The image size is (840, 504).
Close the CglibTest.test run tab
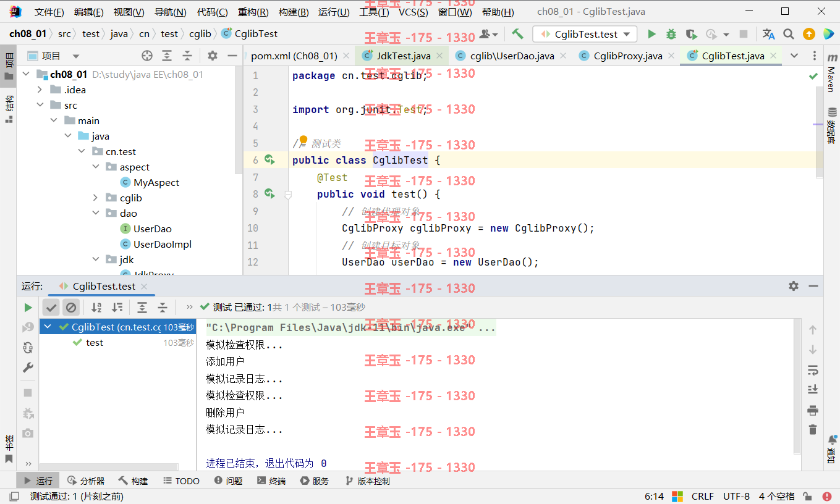[143, 287]
